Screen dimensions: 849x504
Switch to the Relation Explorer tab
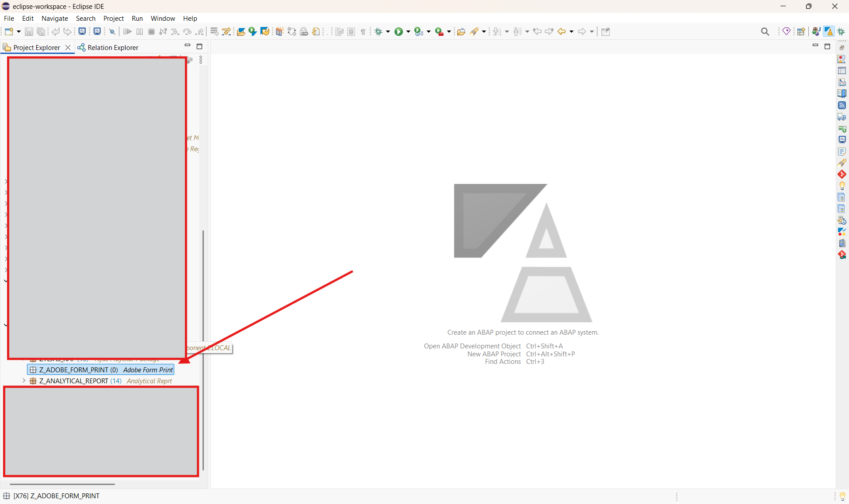pos(108,47)
